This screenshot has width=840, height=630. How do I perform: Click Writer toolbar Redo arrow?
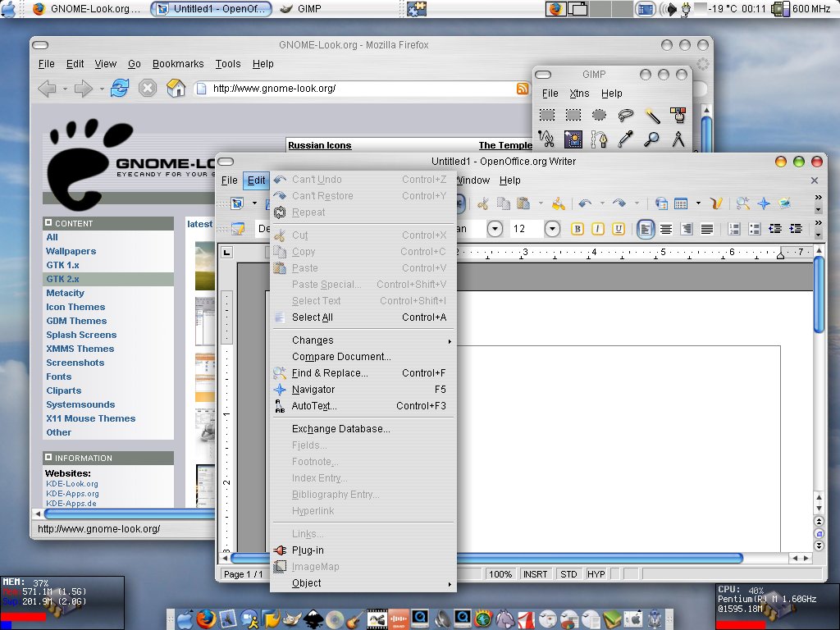[619, 203]
